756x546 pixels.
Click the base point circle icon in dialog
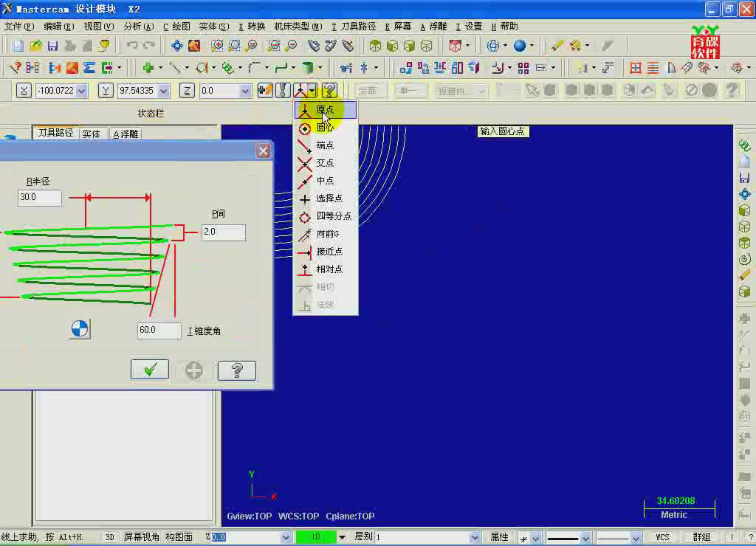[80, 329]
